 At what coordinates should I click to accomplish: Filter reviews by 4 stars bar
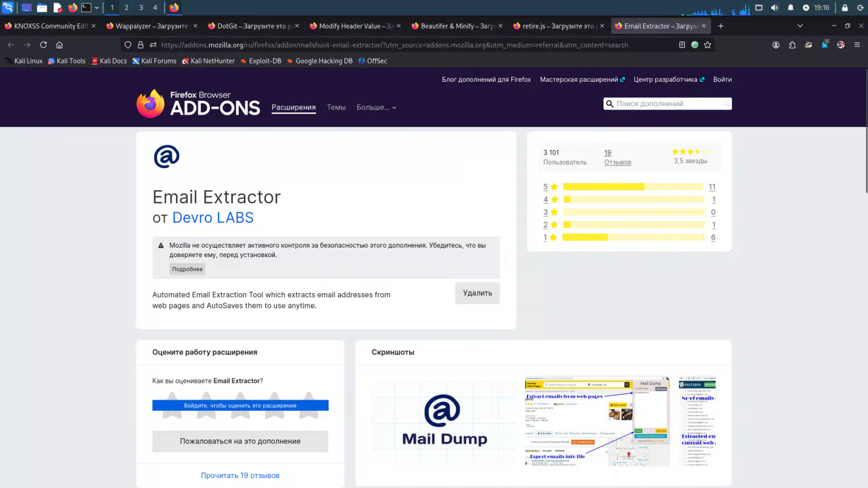pyautogui.click(x=634, y=199)
